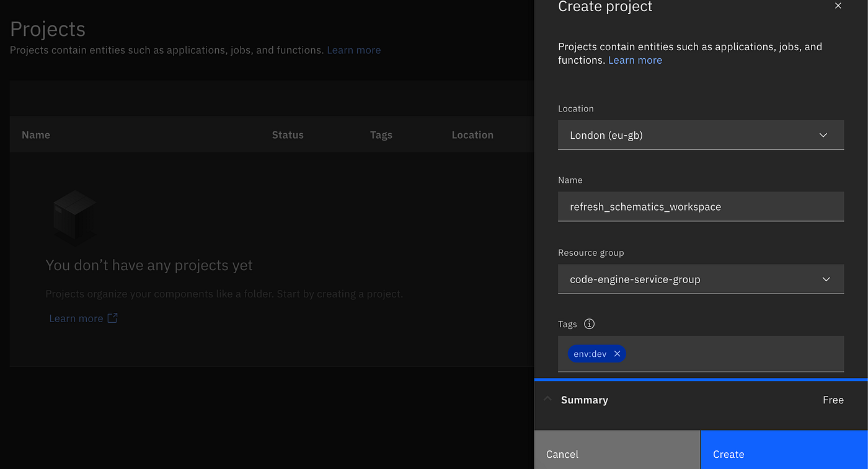Open the Location dropdown
The width and height of the screenshot is (868, 469).
701,135
